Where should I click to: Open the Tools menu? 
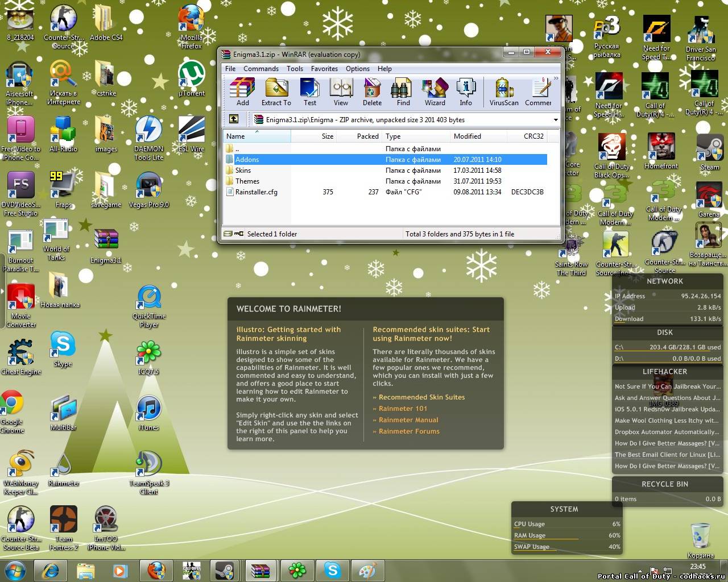[295, 69]
